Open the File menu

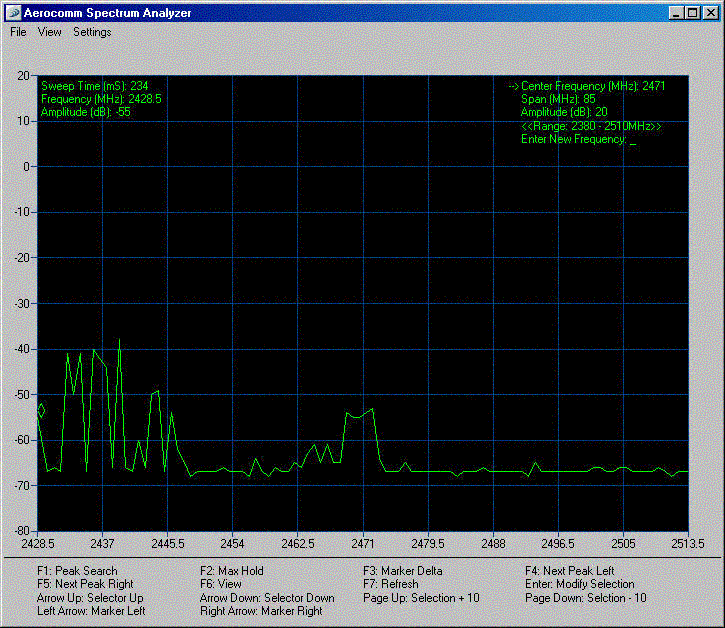pyautogui.click(x=18, y=32)
